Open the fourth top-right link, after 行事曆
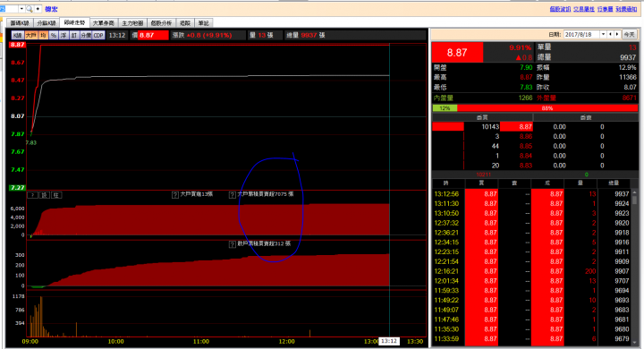The height and width of the screenshot is (349, 644). click(x=626, y=9)
